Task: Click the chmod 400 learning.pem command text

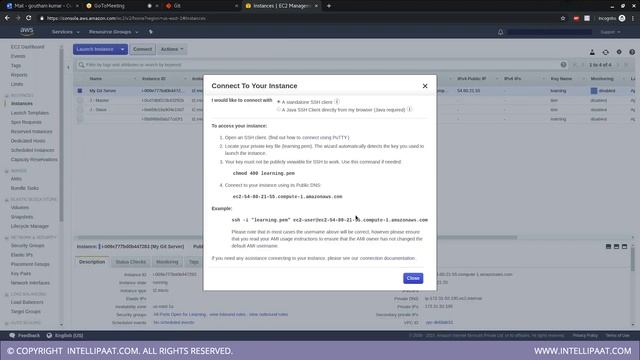Action: (264, 173)
